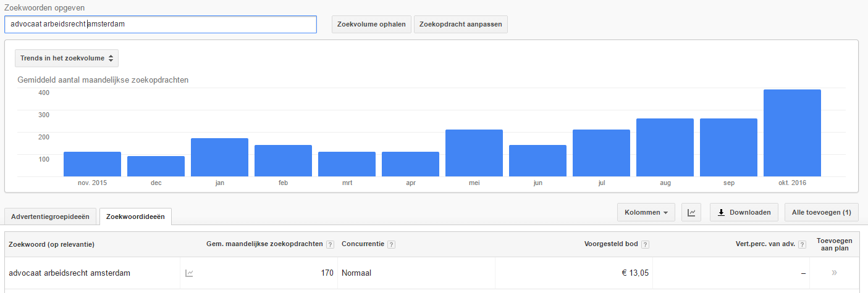Click the okt. 2016 bar in chart
868x293 pixels.
click(792, 133)
